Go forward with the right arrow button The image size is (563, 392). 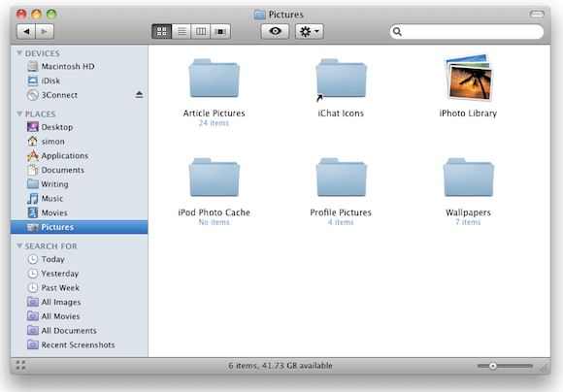[45, 32]
